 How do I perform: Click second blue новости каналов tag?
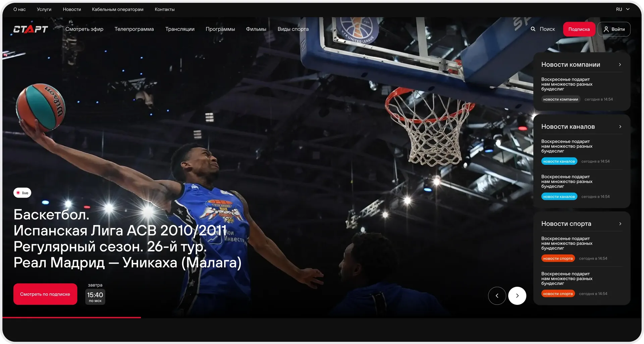click(x=559, y=197)
